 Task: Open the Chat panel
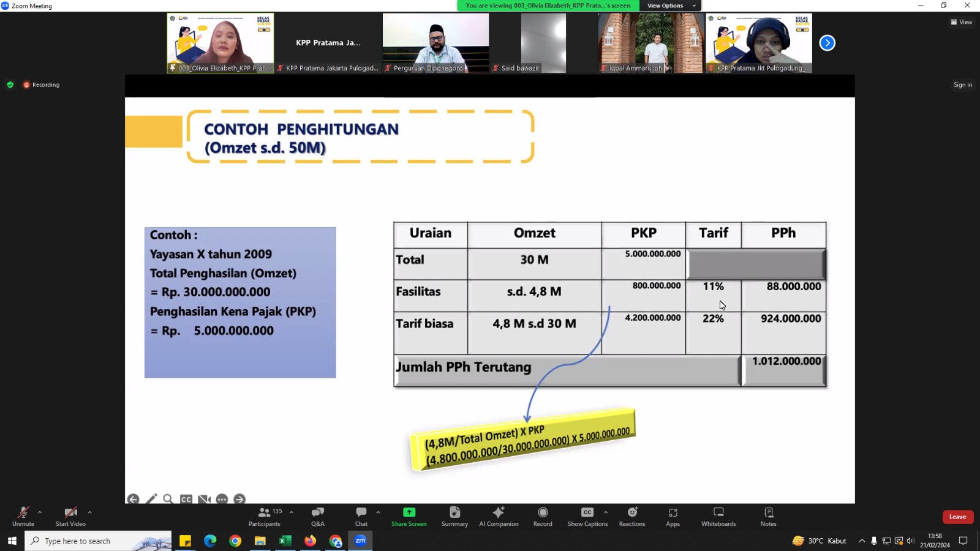pos(361,516)
